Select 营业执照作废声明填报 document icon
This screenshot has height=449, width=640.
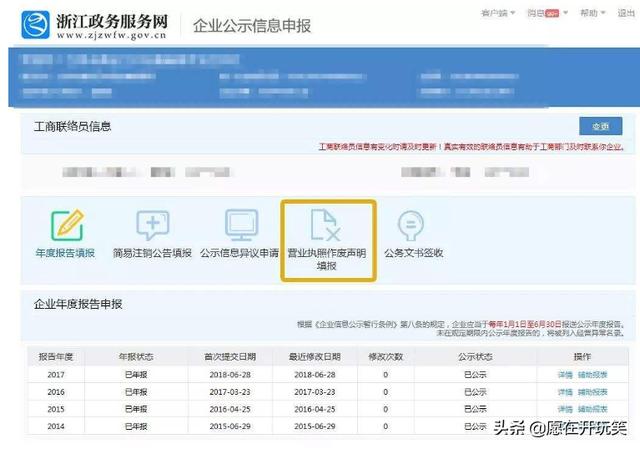(x=328, y=224)
